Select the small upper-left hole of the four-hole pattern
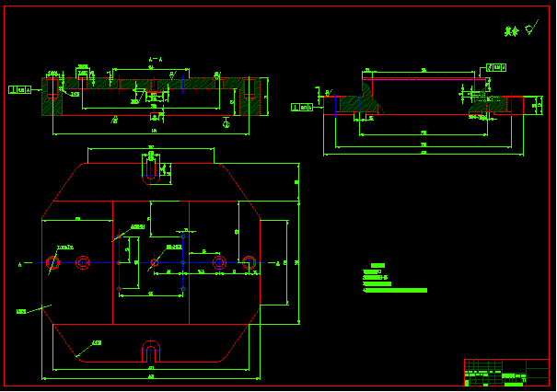The image size is (557, 392). point(119,236)
